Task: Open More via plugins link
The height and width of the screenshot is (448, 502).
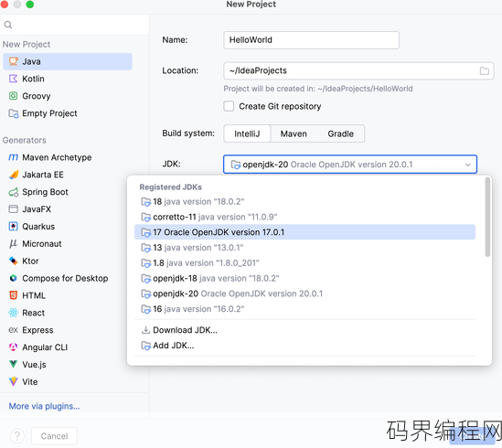Action: (x=44, y=406)
